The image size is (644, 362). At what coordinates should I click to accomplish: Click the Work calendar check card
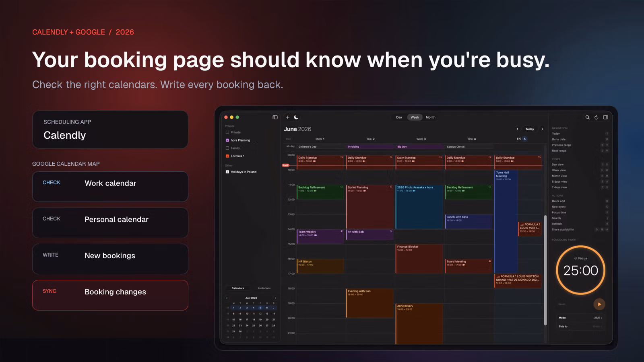[x=110, y=187]
